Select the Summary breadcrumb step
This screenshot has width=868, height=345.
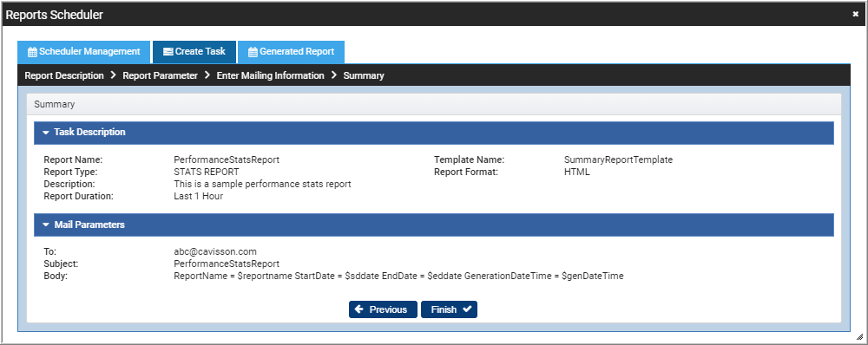point(364,75)
